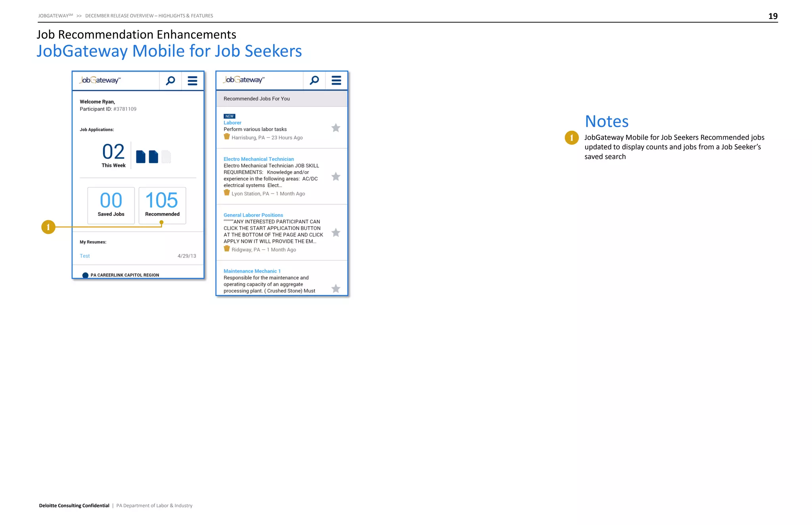Click the resume date 4/29/13
The width and height of the screenshot is (812, 525).
click(x=187, y=256)
